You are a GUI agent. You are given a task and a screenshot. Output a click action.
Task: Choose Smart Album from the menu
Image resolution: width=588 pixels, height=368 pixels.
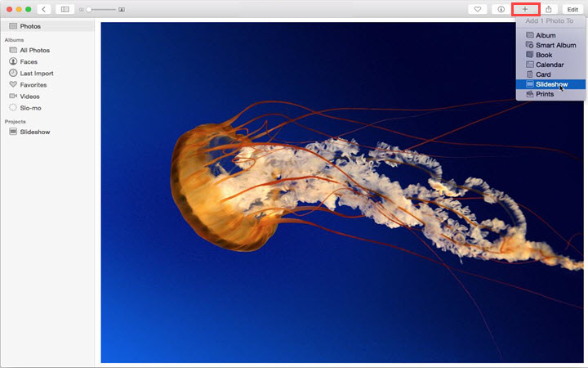click(550, 45)
